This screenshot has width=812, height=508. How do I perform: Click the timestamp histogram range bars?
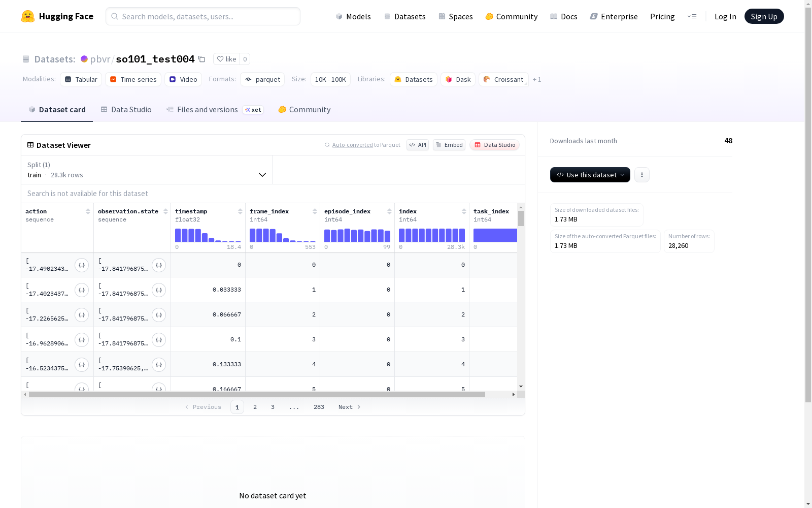tap(208, 235)
